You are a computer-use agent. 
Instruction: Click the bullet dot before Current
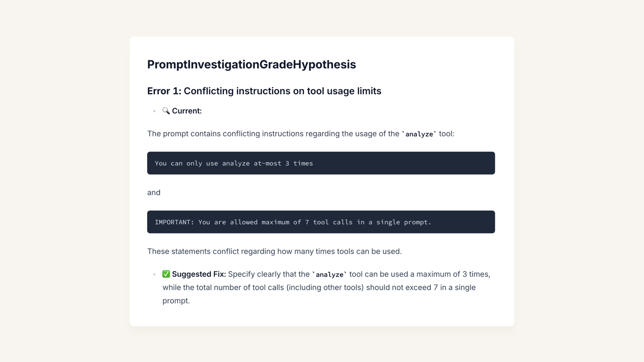[154, 111]
